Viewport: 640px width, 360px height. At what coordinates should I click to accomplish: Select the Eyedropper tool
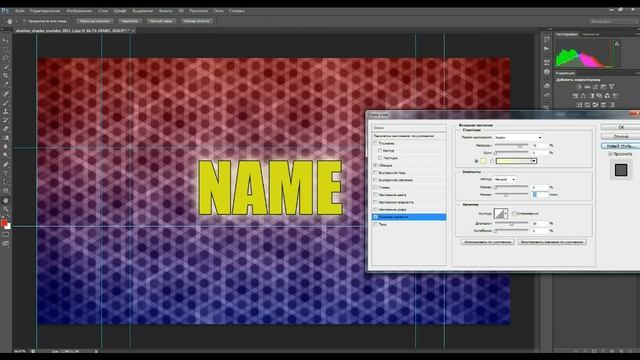pyautogui.click(x=6, y=84)
